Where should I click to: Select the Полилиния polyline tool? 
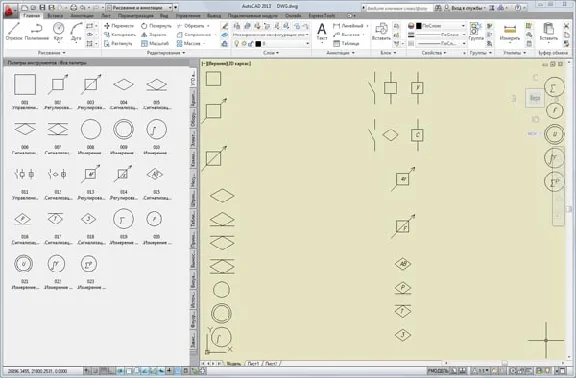coord(37,31)
